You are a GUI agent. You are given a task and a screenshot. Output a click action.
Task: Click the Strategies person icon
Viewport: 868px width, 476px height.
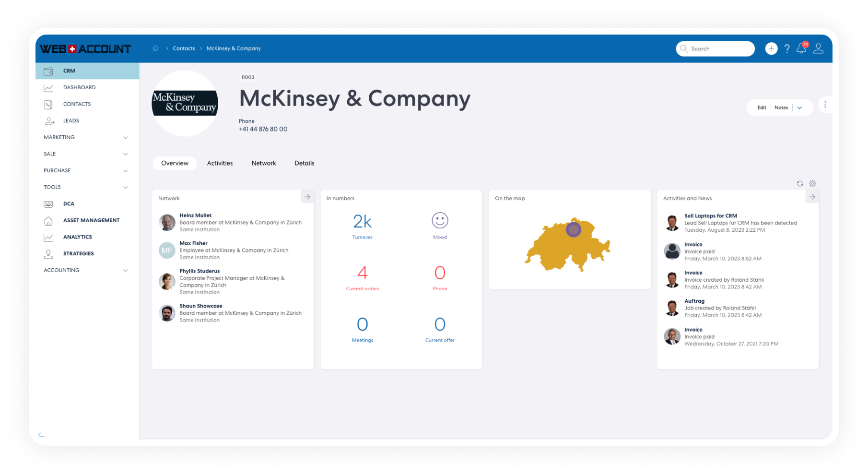pos(48,254)
